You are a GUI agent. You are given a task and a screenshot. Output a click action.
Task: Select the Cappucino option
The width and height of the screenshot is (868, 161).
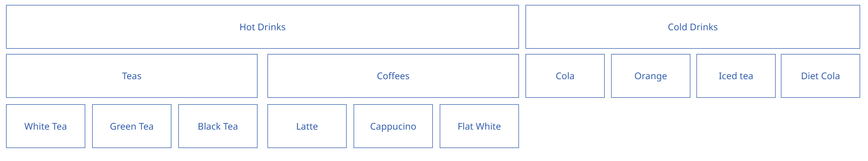coord(393,126)
